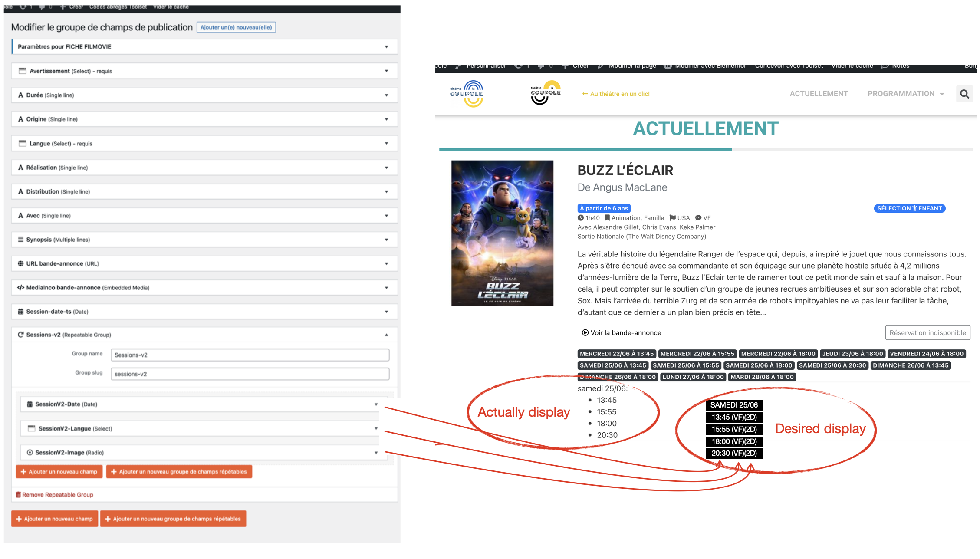Click the Buzz L'Éclair poster thumbnail
980x559 pixels.
click(502, 233)
